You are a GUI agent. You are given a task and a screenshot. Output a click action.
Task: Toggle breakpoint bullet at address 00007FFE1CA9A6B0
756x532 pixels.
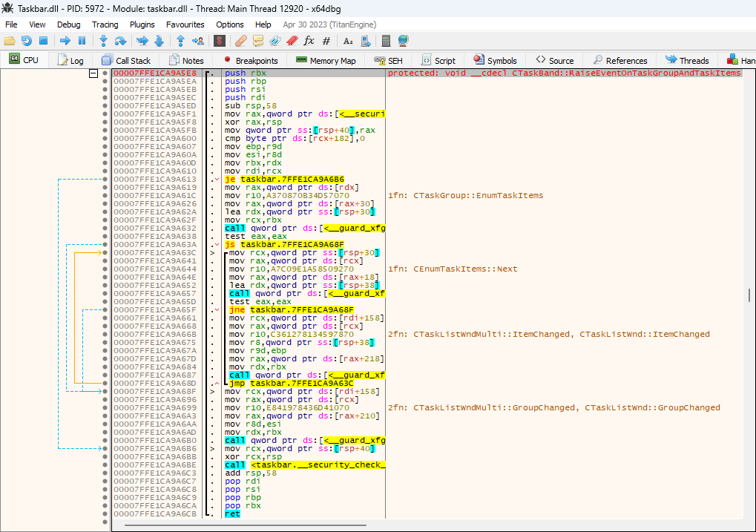pos(105,440)
